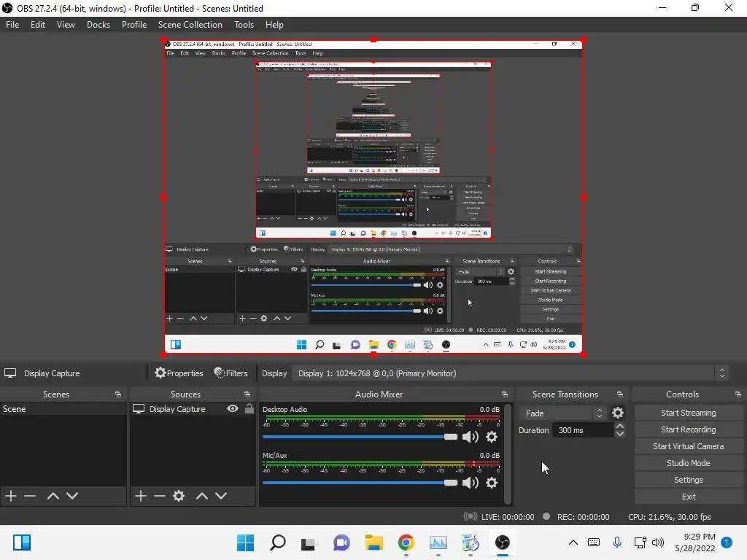Decrease transition duration with down arrow

pos(620,434)
